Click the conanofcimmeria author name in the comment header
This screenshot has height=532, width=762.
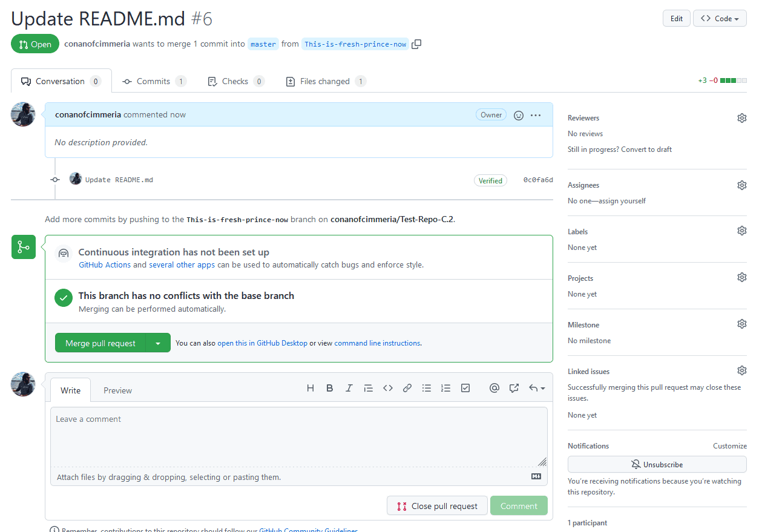click(88, 114)
